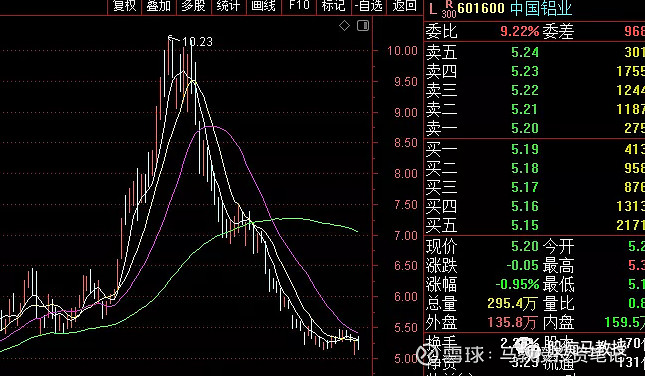Select 卖五 price 5.24

click(525, 52)
